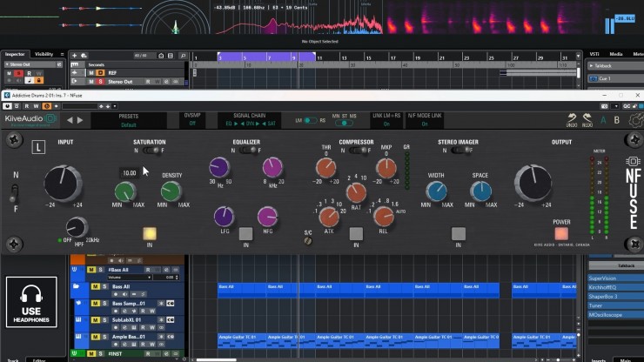Open the track search magnifier icon

point(183,56)
